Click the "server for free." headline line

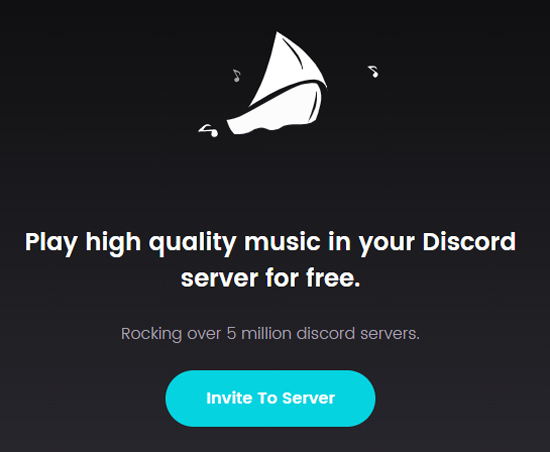click(270, 278)
